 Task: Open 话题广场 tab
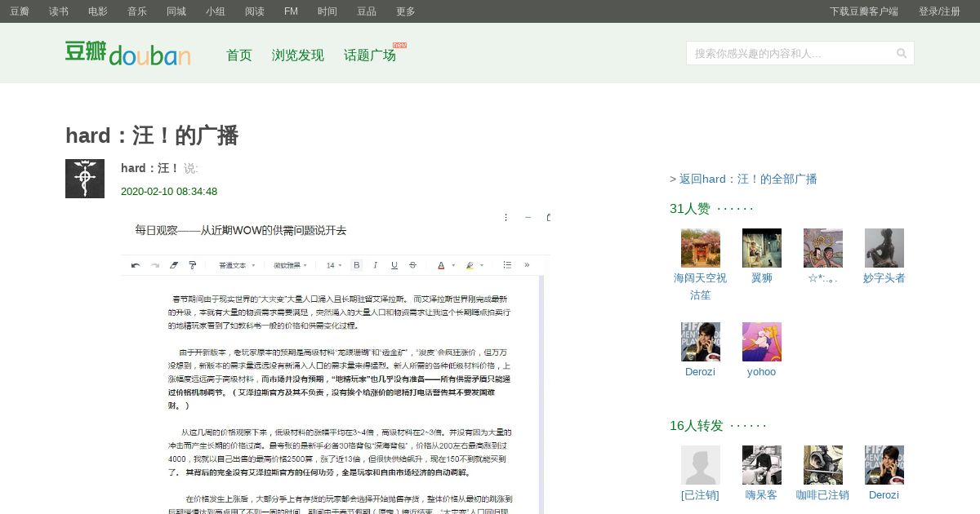tap(370, 55)
